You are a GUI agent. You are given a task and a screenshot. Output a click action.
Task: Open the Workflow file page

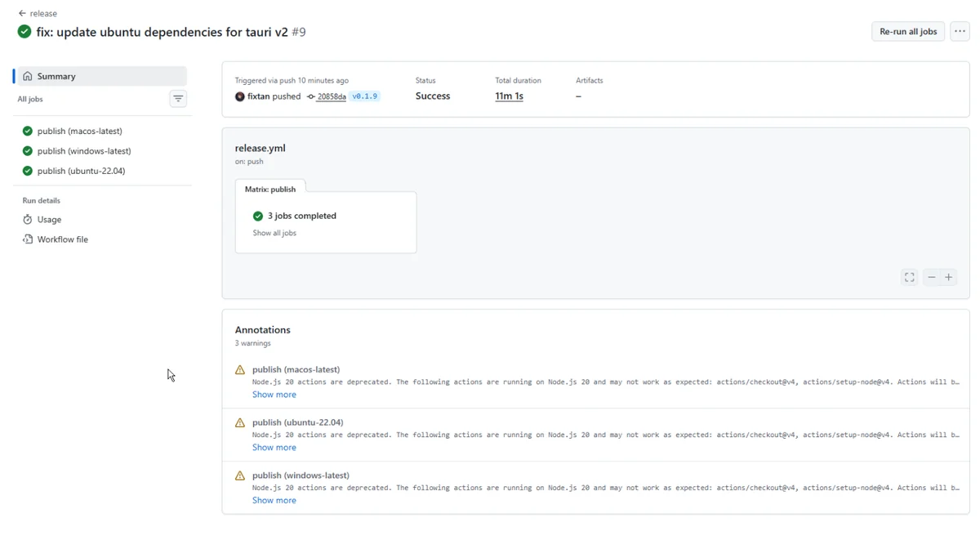(62, 239)
